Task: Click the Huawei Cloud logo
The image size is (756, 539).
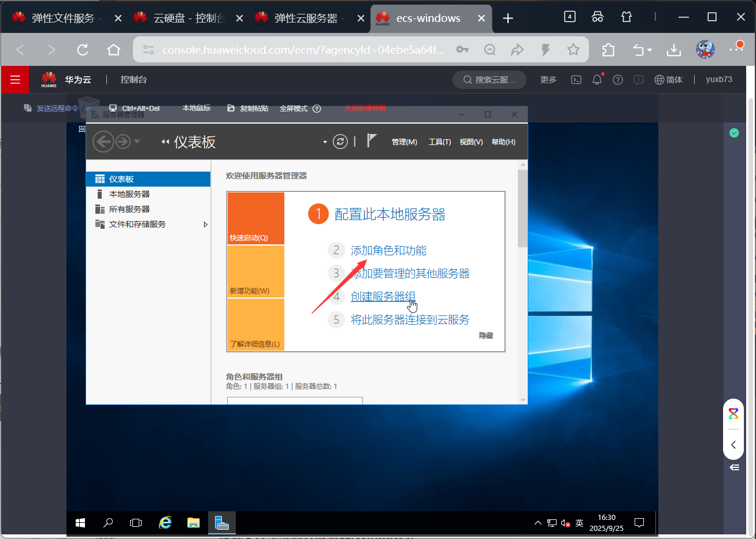Action: tap(49, 79)
